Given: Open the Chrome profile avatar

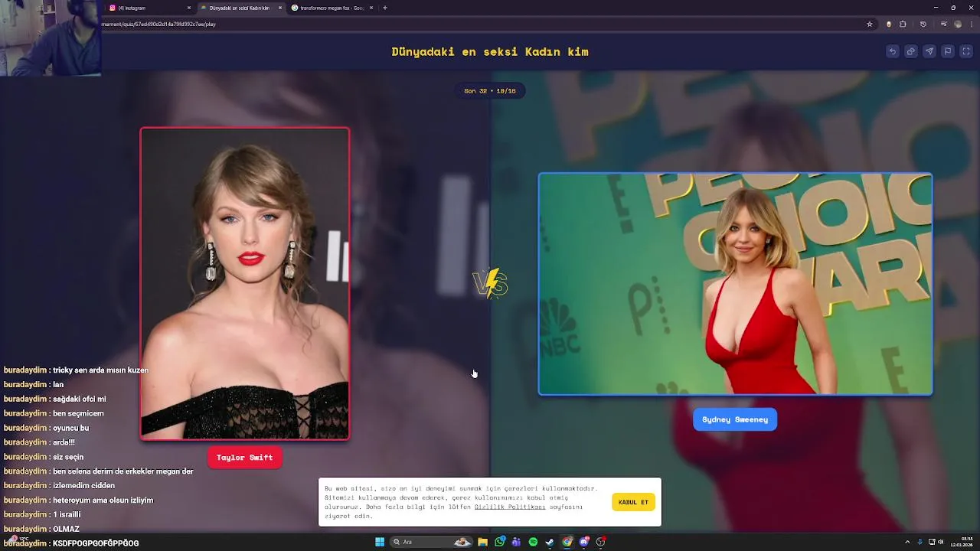Looking at the screenshot, I should click(x=958, y=24).
